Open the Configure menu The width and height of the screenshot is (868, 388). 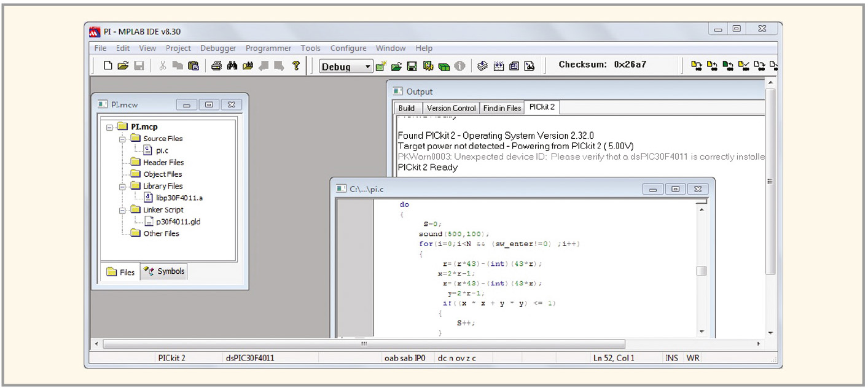[x=348, y=49]
